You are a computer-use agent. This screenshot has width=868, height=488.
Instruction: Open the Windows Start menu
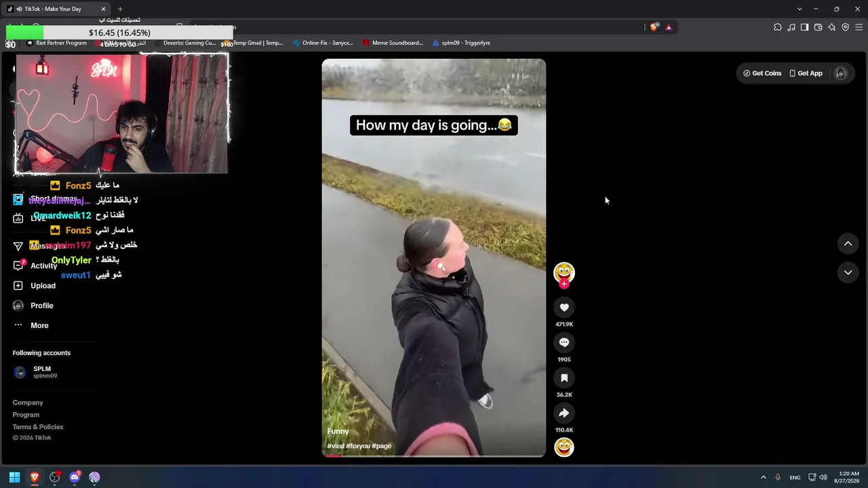[x=14, y=477]
